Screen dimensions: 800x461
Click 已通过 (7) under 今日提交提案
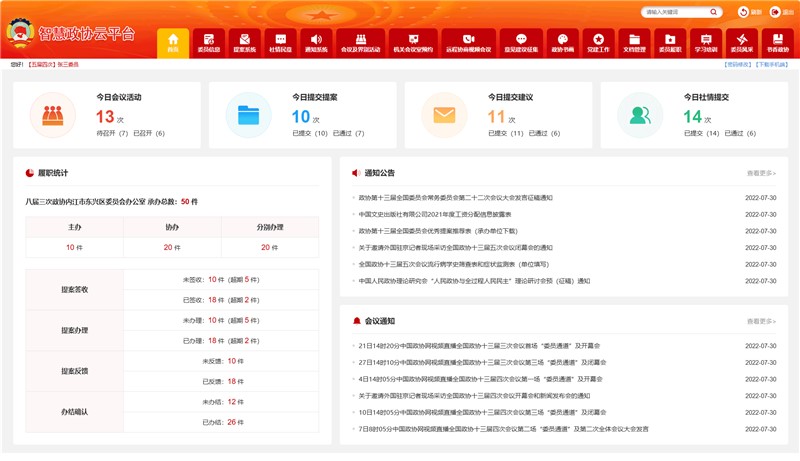[x=348, y=133]
